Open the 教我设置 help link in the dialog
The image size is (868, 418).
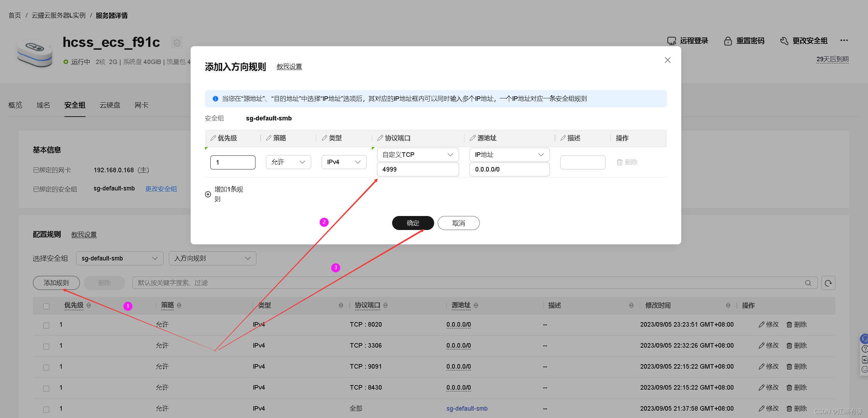289,67
